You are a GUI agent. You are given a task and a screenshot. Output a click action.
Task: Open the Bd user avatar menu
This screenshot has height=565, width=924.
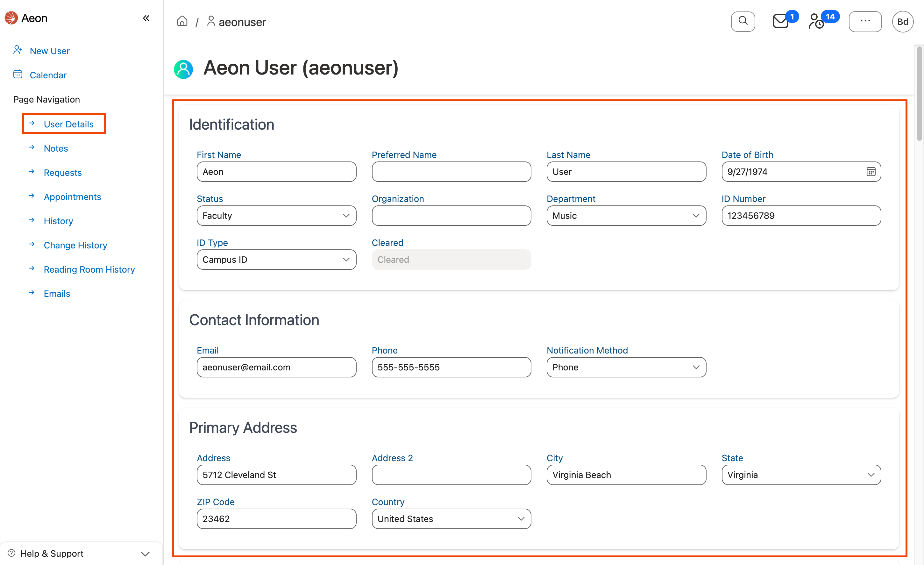pos(903,21)
